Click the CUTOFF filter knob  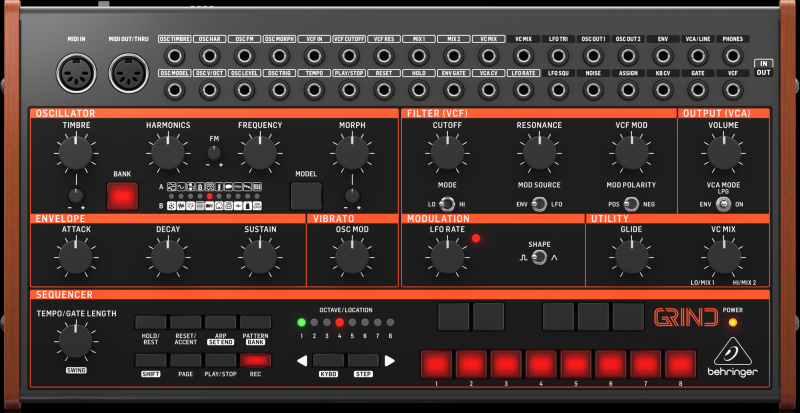coord(447,153)
